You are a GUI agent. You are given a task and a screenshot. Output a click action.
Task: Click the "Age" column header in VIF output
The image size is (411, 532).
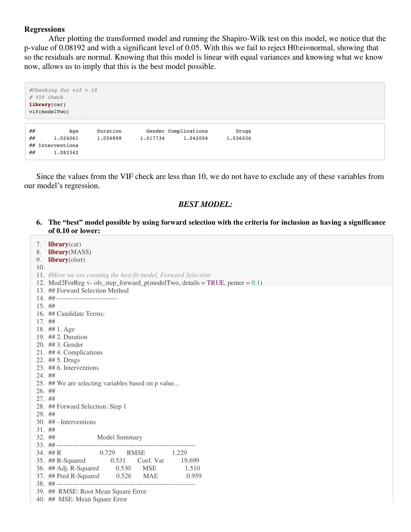click(74, 131)
